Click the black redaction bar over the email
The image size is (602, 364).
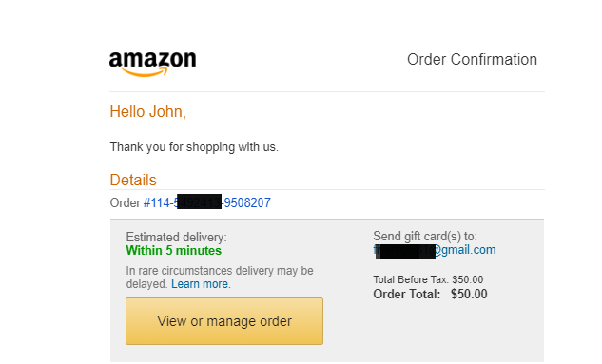405,252
